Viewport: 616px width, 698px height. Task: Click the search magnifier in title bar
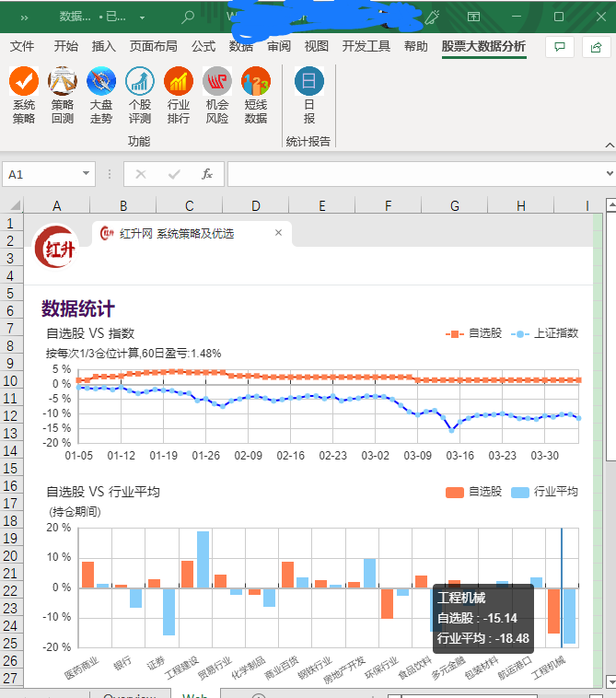188,17
